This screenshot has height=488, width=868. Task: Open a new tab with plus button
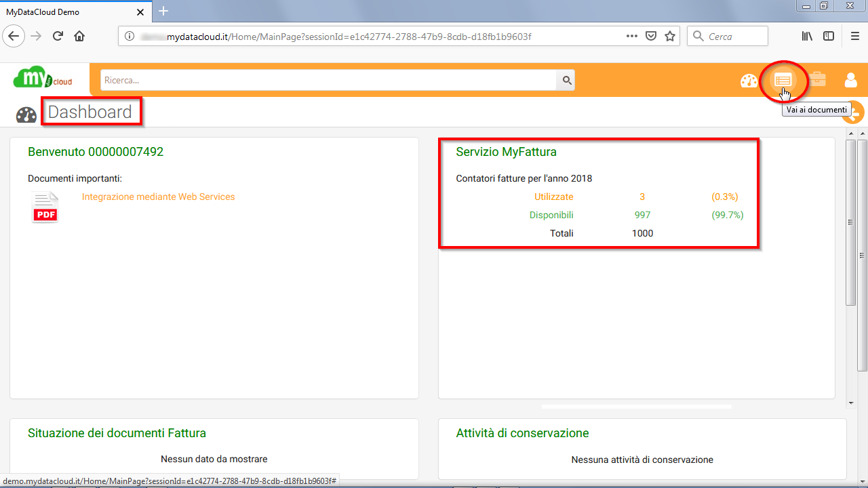pyautogui.click(x=163, y=11)
